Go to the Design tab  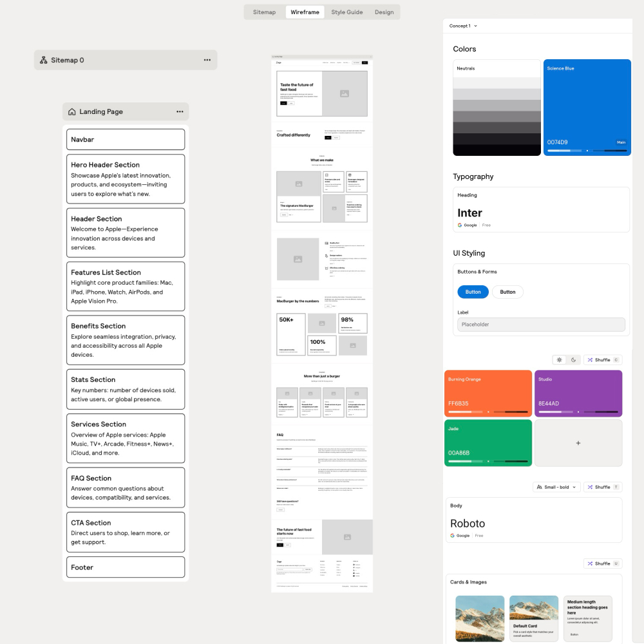coord(384,12)
